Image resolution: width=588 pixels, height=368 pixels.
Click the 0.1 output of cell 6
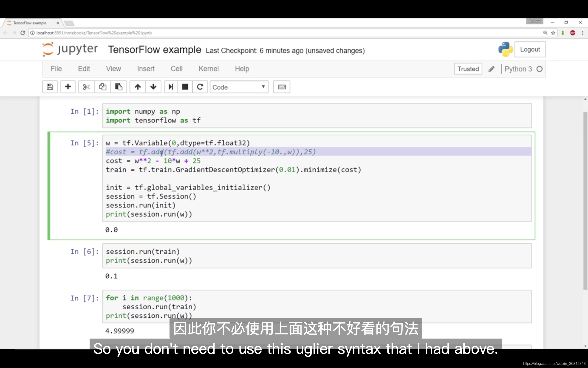pos(111,276)
